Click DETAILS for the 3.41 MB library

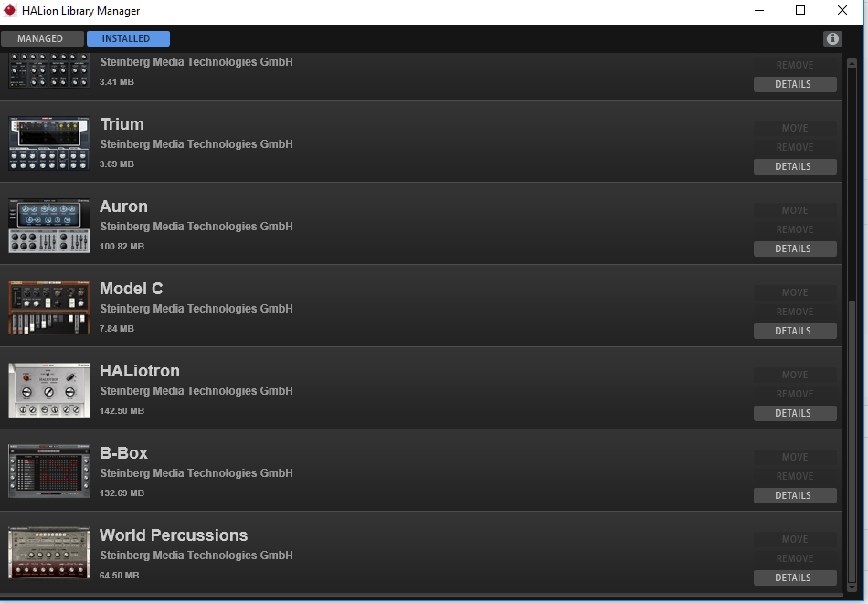pos(795,84)
